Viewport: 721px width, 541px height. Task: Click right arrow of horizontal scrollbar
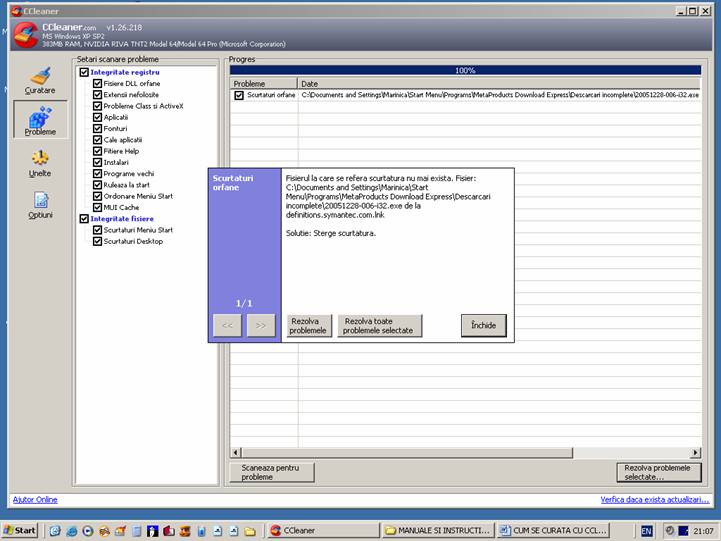point(696,453)
